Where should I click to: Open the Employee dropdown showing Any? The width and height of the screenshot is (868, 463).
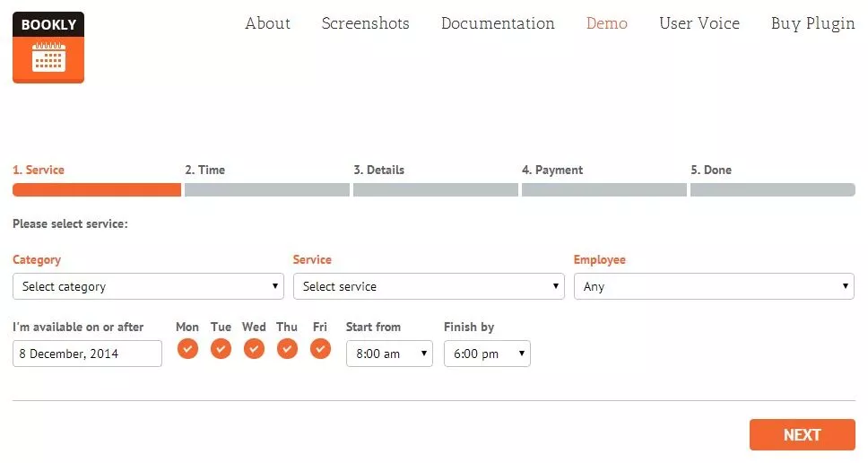click(714, 286)
